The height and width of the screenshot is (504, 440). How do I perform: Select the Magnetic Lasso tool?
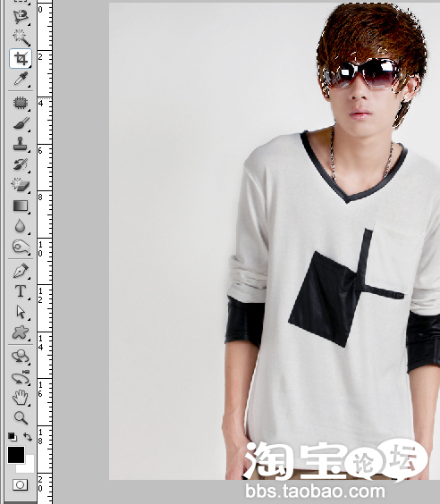coord(21,16)
